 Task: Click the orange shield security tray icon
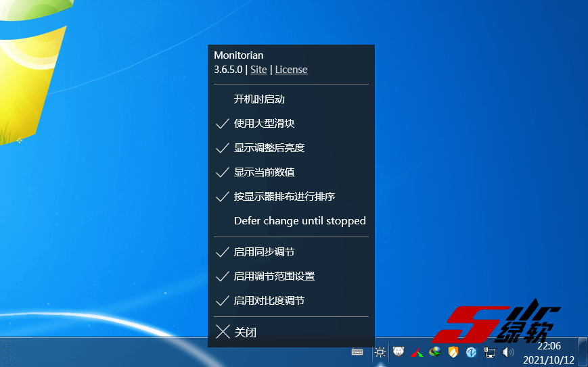click(x=453, y=352)
